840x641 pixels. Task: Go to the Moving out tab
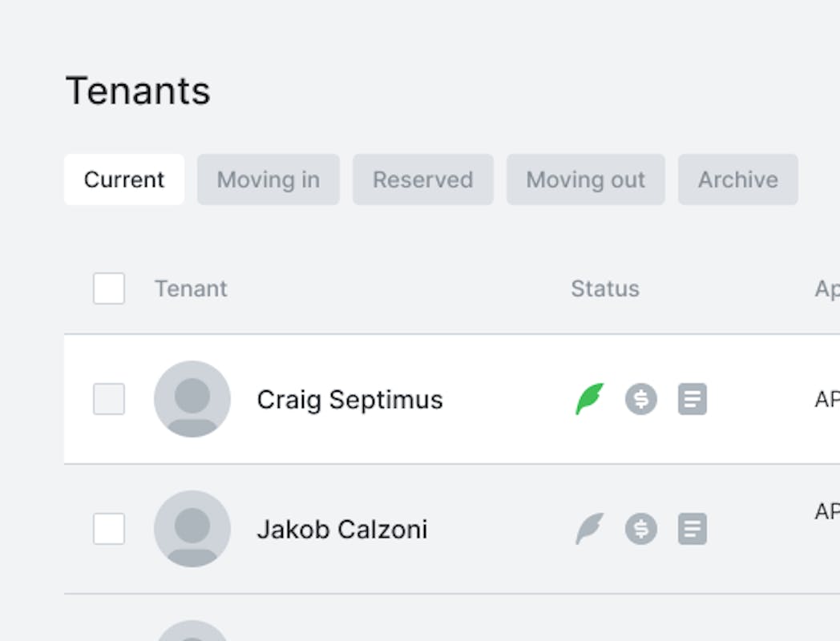(586, 179)
